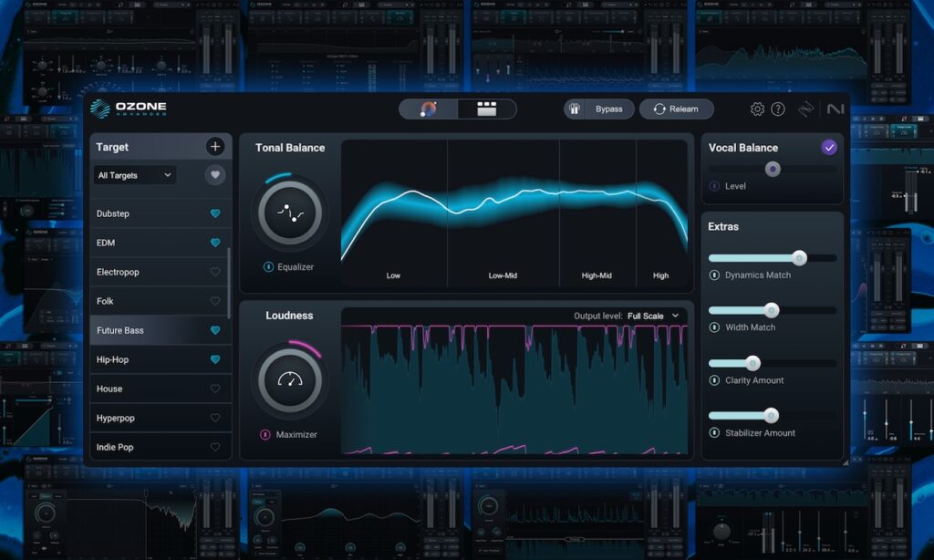Unfavorite the Hip-Hop target heart
934x560 pixels.
215,359
